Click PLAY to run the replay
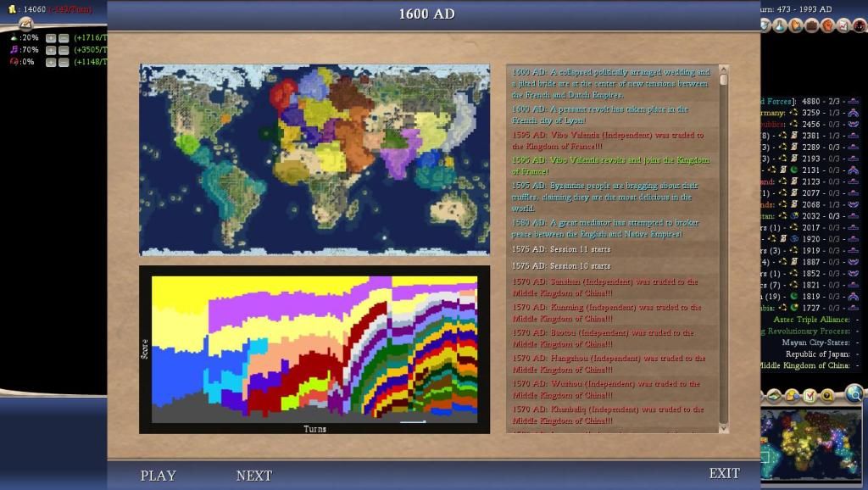This screenshot has width=868, height=490. coord(158,476)
